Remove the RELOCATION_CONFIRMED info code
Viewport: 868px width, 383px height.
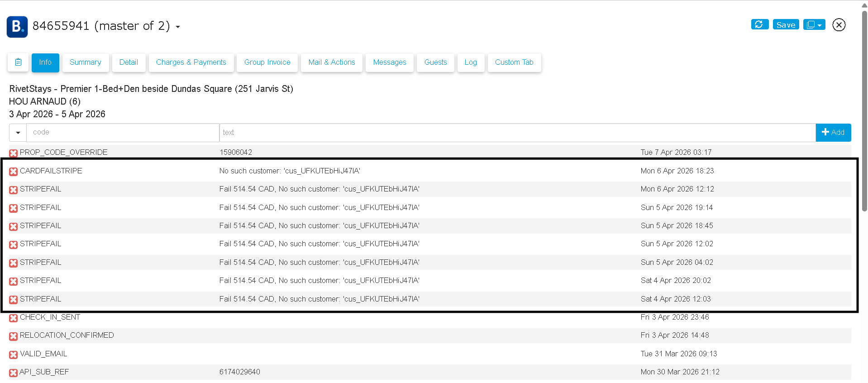14,336
